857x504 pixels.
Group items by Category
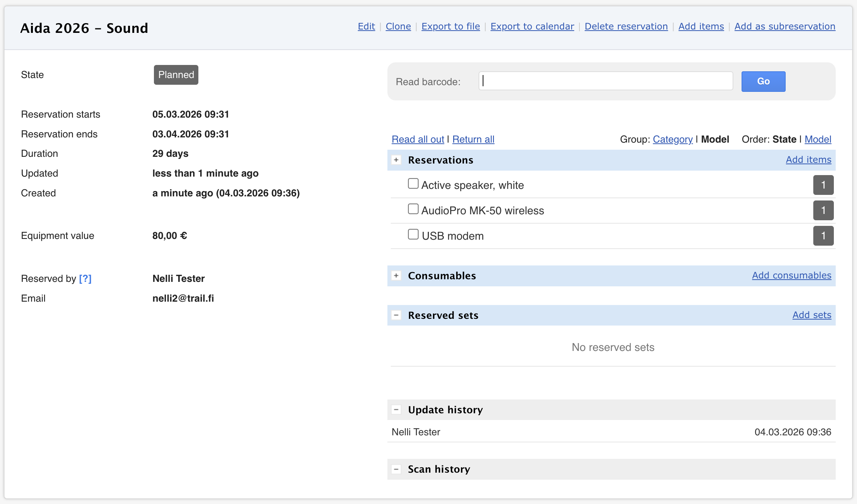[672, 140]
